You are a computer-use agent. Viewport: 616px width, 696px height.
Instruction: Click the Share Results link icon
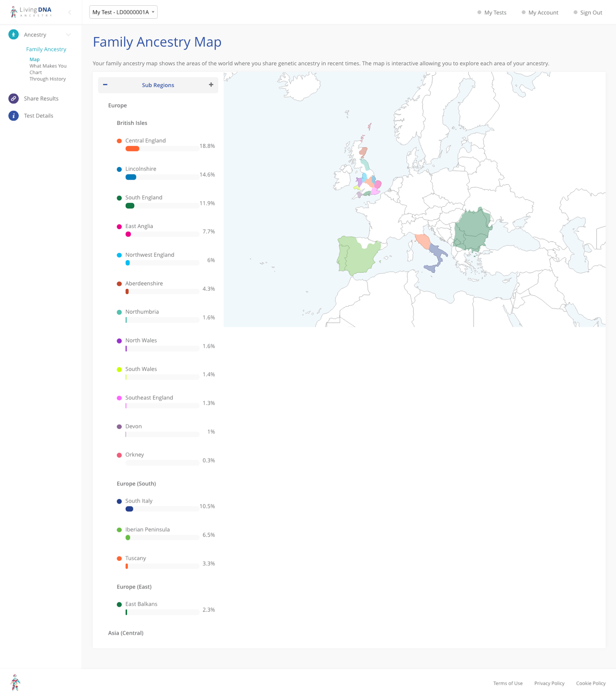[13, 99]
